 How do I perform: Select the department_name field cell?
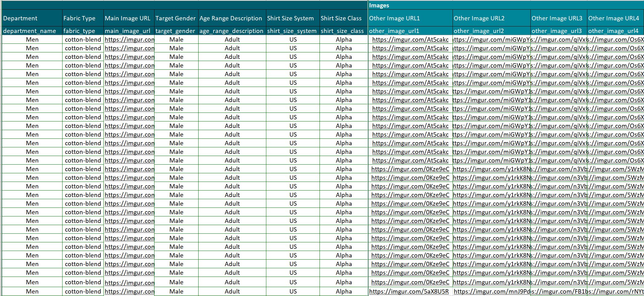[x=32, y=31]
